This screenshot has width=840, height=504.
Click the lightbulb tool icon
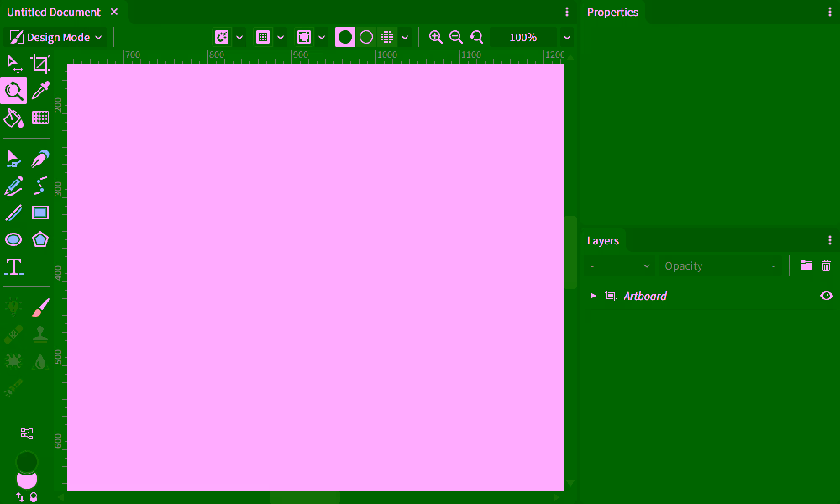[13, 307]
